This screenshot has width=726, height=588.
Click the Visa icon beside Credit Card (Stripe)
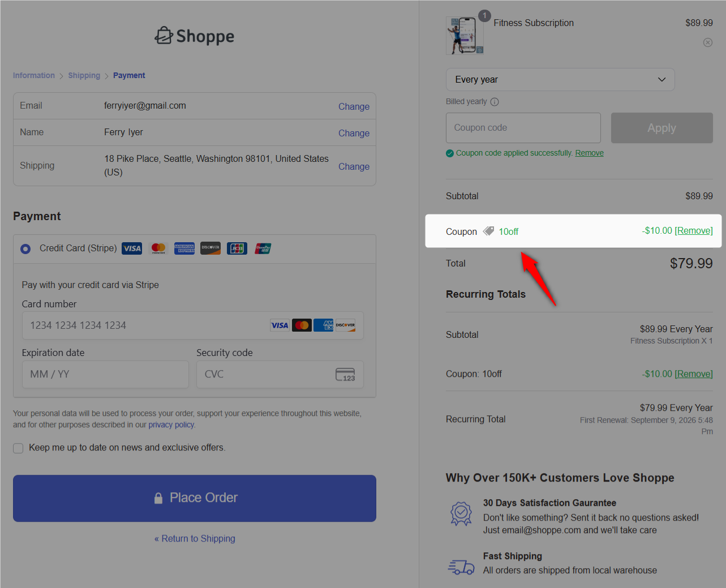pyautogui.click(x=132, y=248)
